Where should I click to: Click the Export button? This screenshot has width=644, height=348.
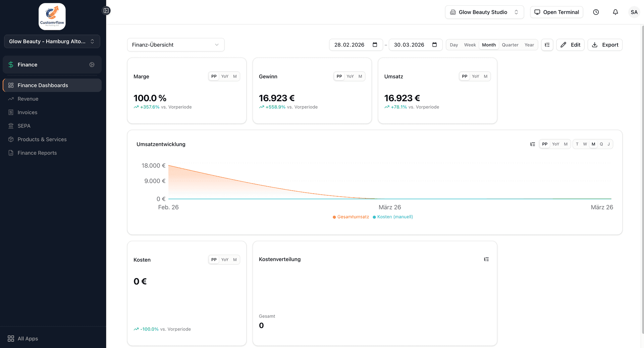[605, 45]
